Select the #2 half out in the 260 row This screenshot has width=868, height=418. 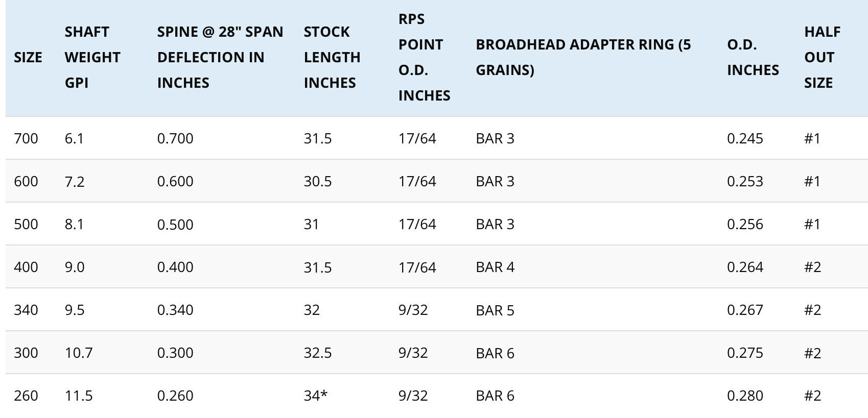(812, 396)
